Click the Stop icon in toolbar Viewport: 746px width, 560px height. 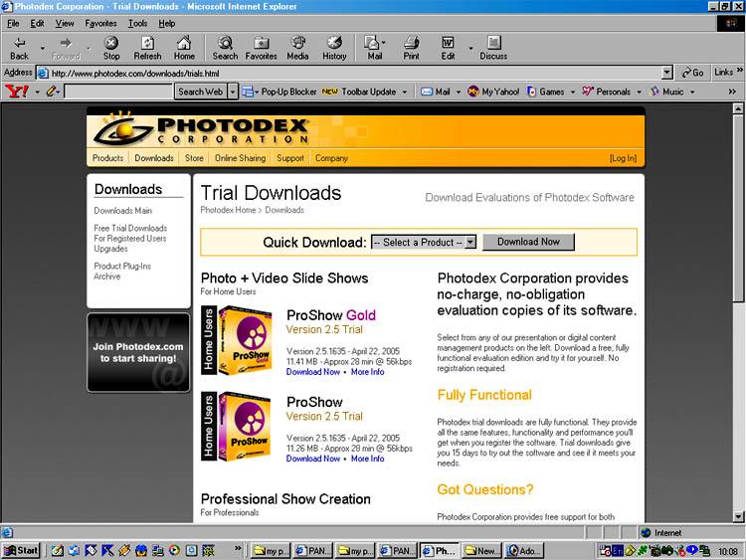pyautogui.click(x=111, y=48)
